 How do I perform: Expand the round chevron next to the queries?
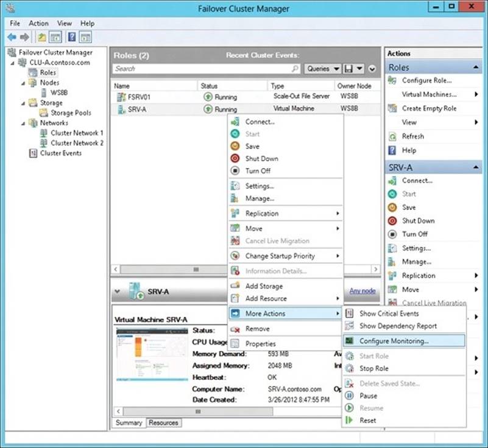372,69
